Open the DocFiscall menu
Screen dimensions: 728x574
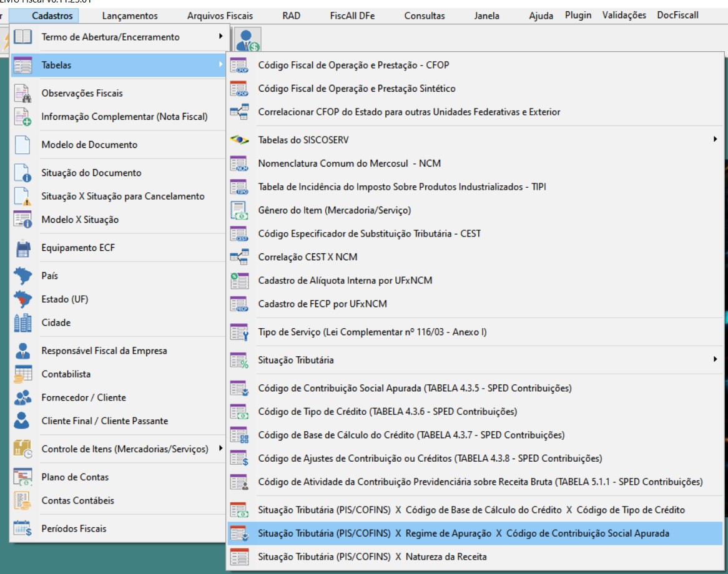click(677, 16)
